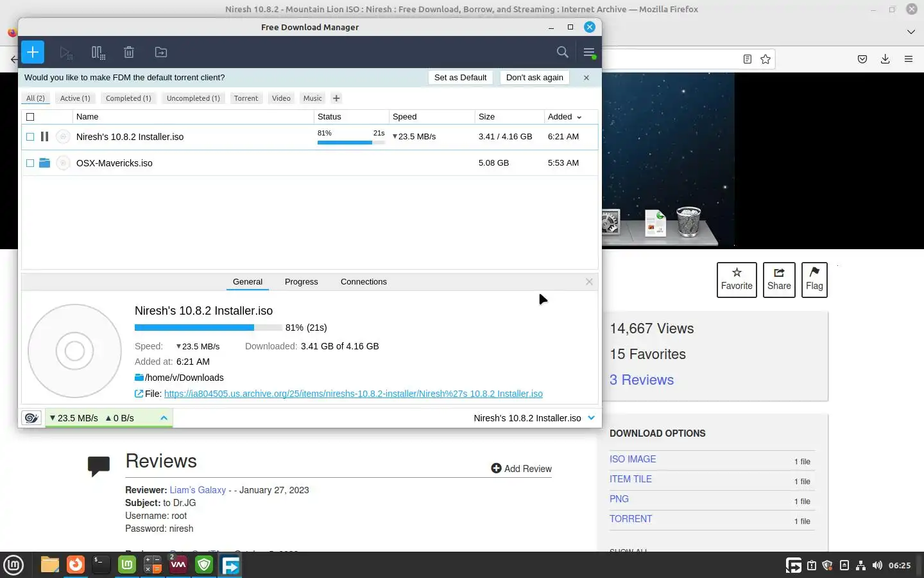Switch to General details tab
924x578 pixels.
pos(248,281)
